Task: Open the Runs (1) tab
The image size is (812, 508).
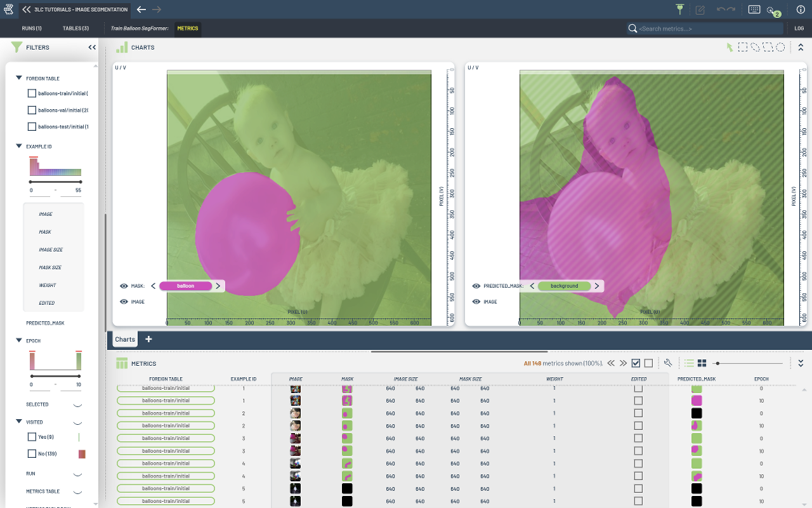Action: coord(32,29)
